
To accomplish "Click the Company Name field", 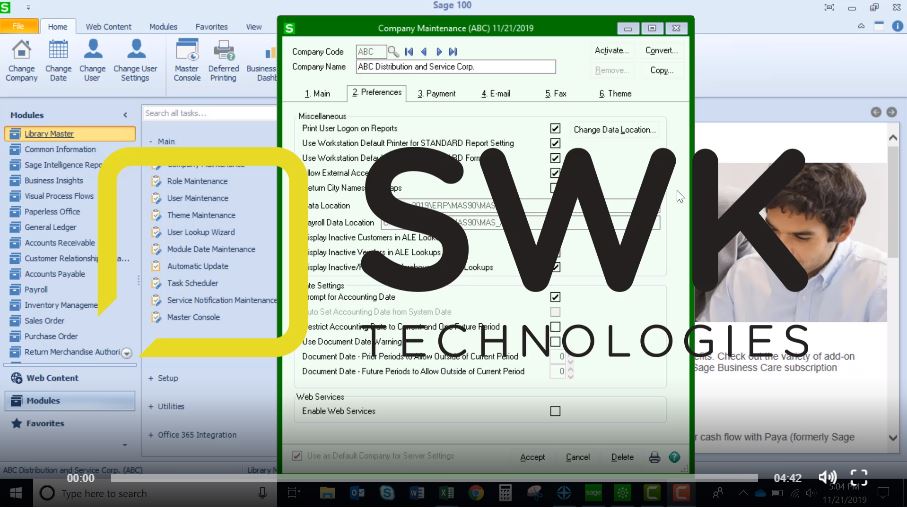I will tap(455, 67).
